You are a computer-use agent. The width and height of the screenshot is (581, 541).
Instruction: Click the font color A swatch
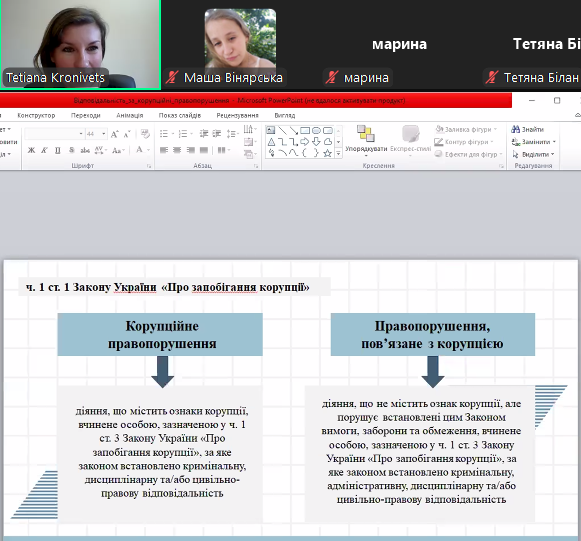tap(139, 150)
